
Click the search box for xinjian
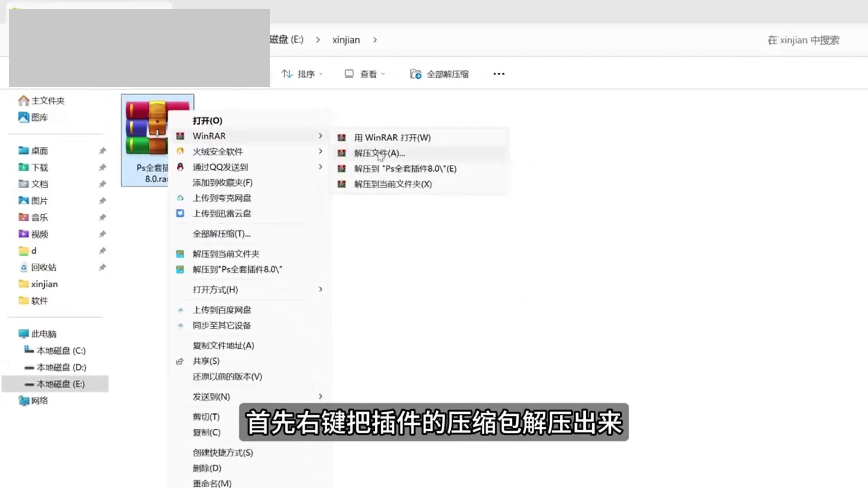point(803,40)
